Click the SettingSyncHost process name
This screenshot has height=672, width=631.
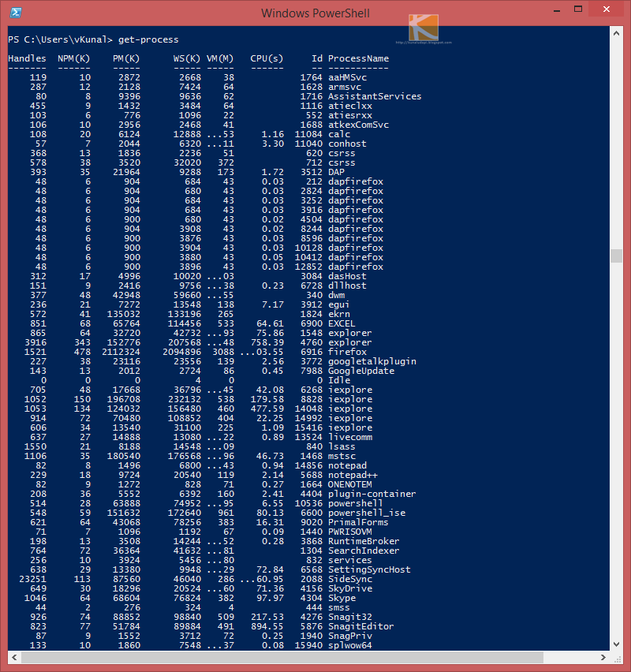point(369,569)
